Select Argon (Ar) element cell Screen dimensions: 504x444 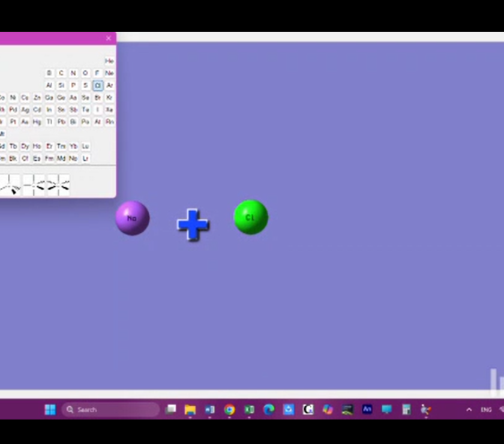pyautogui.click(x=110, y=85)
